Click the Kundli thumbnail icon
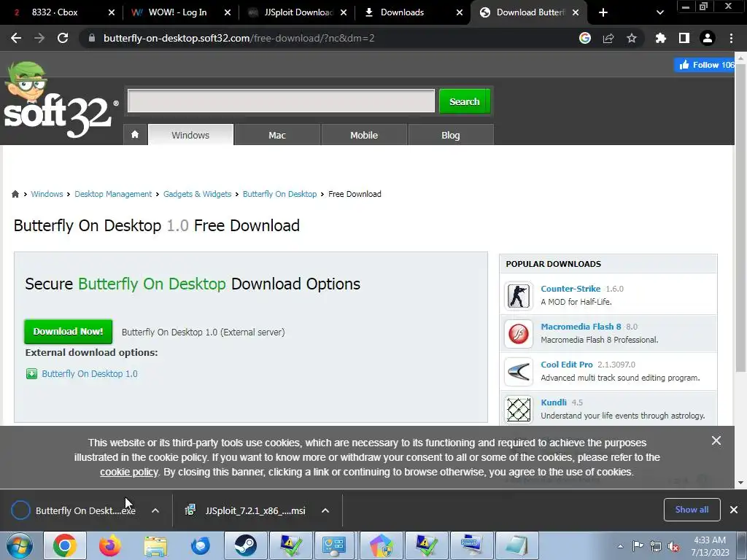 pos(519,409)
